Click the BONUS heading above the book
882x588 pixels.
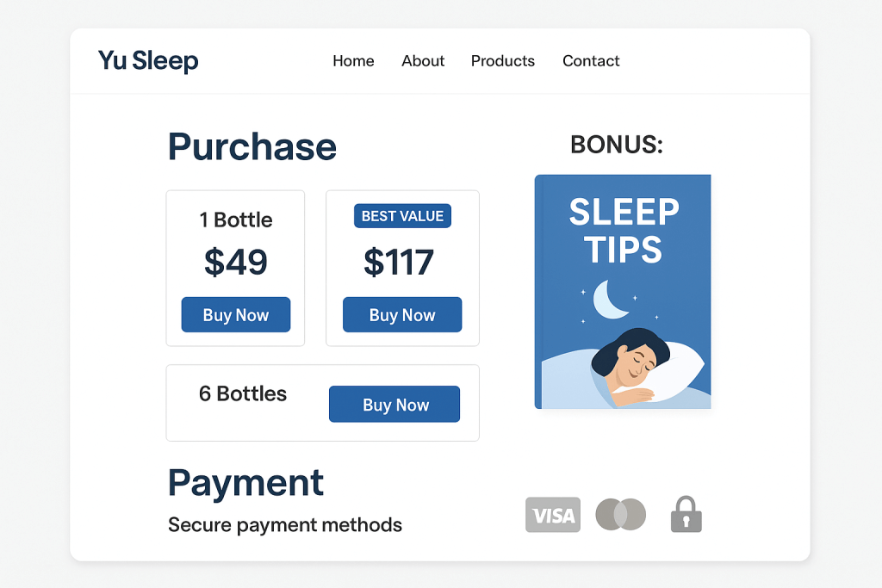click(x=615, y=145)
